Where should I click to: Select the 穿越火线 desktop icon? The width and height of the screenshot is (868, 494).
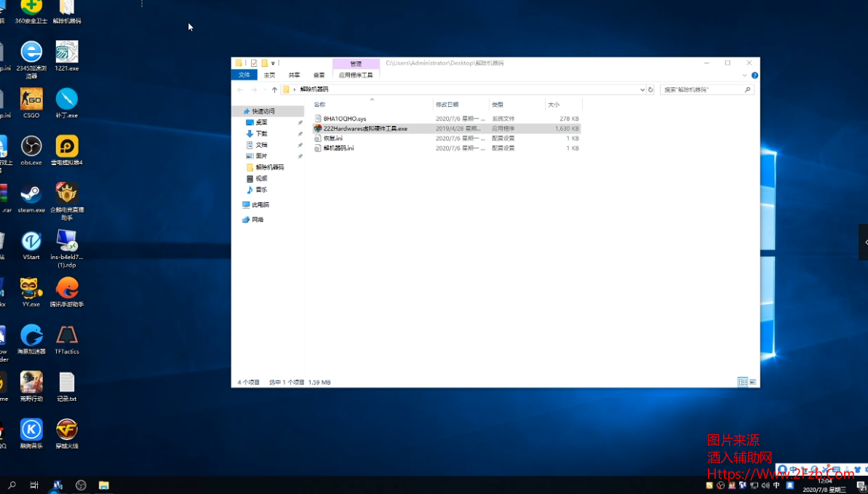tap(66, 434)
